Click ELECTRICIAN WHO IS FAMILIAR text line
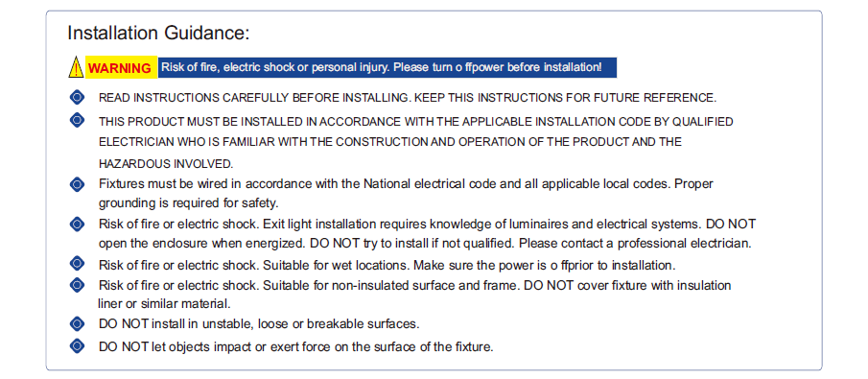Image resolution: width=868 pixels, height=379 pixels. click(390, 142)
